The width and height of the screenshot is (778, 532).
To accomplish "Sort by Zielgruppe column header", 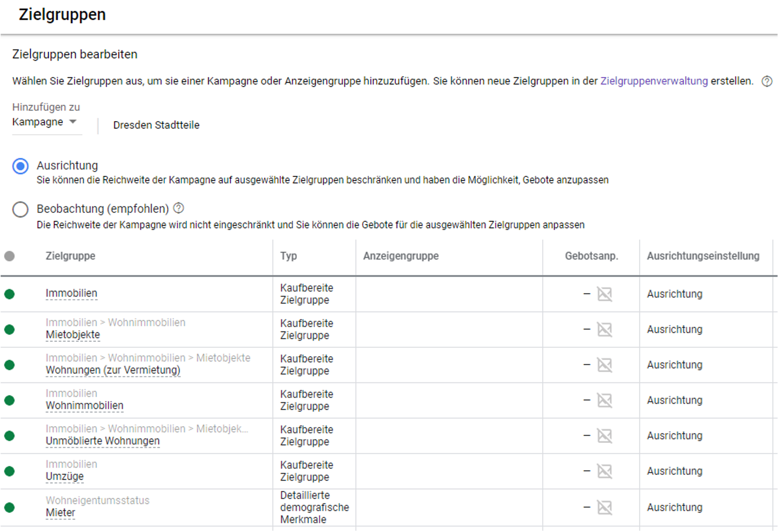I will coord(70,256).
